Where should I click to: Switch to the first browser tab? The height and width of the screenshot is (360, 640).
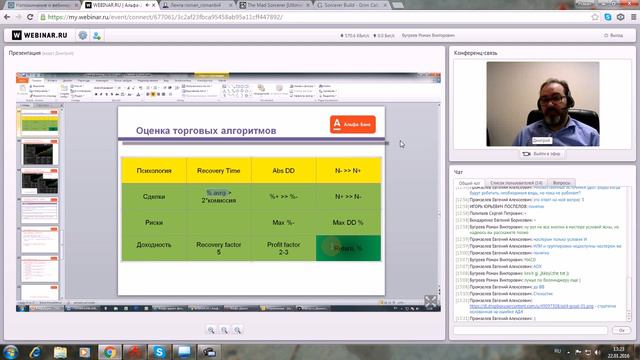[41, 5]
